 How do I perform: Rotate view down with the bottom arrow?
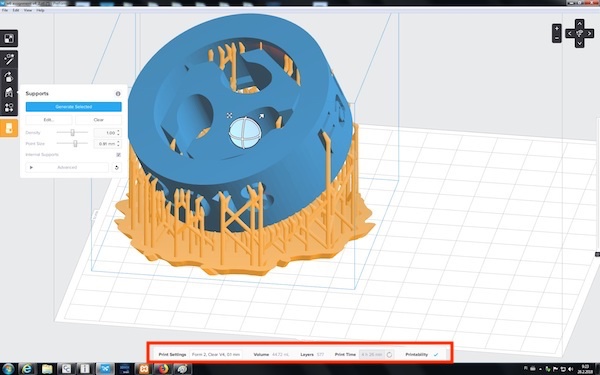click(579, 43)
